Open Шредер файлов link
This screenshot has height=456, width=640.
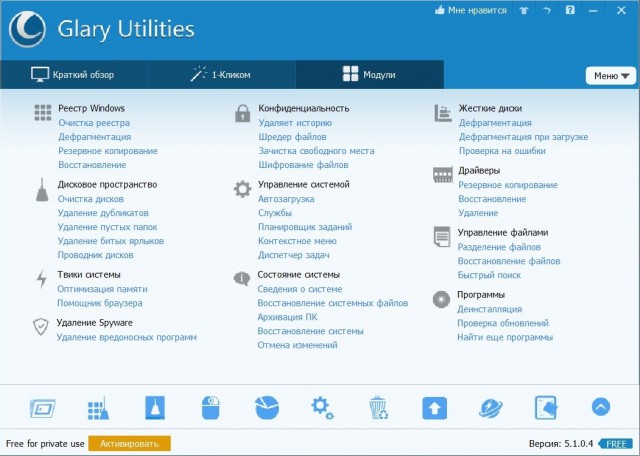point(292,137)
